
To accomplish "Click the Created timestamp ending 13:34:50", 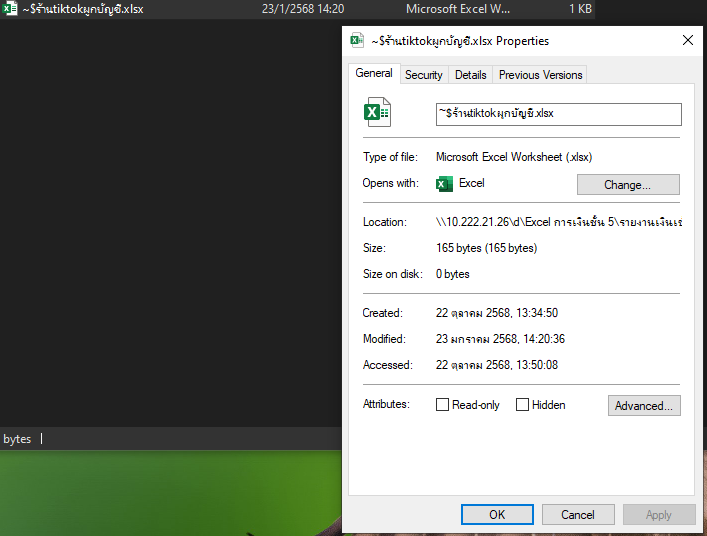I will pos(496,312).
